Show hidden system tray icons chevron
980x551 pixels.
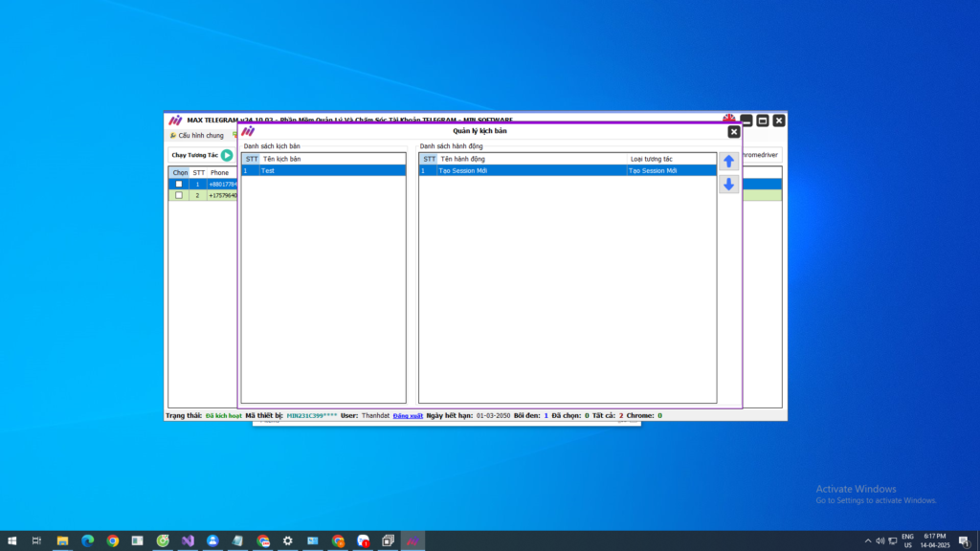pyautogui.click(x=868, y=540)
